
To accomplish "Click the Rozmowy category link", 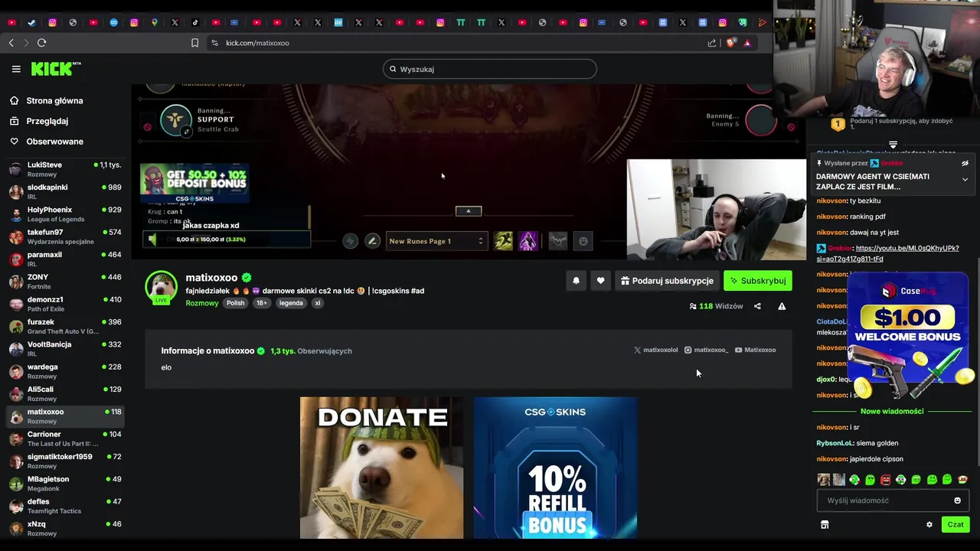I will tap(202, 303).
